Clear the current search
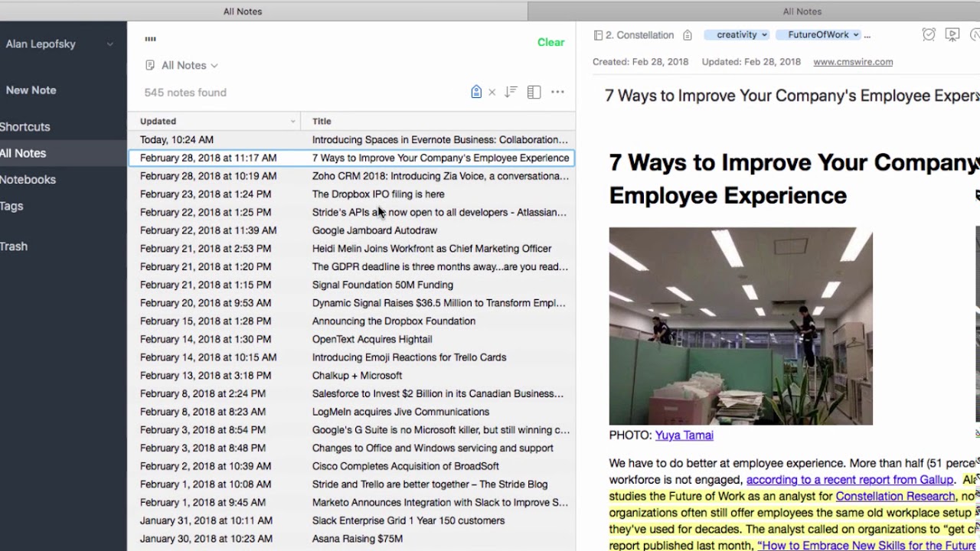This screenshot has width=980, height=551. click(551, 42)
